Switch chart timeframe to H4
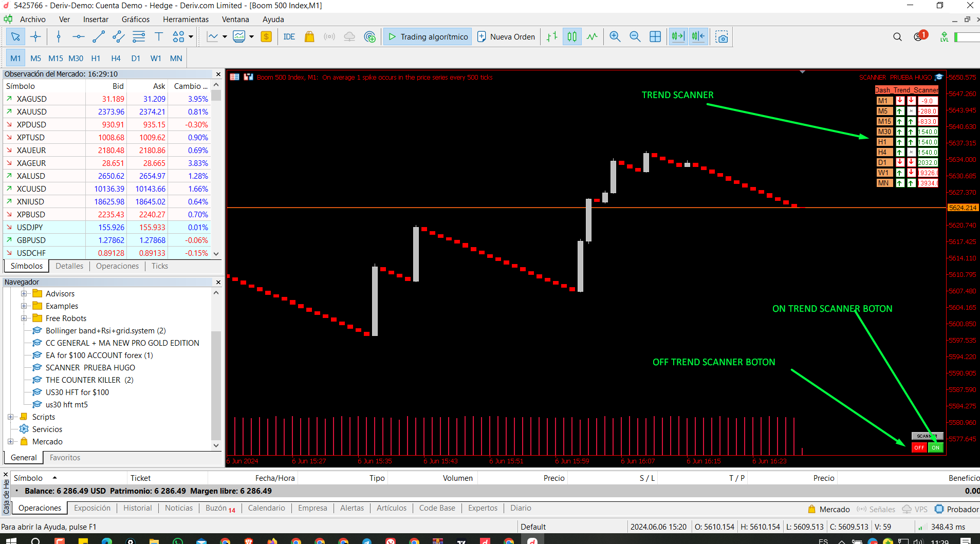 116,59
